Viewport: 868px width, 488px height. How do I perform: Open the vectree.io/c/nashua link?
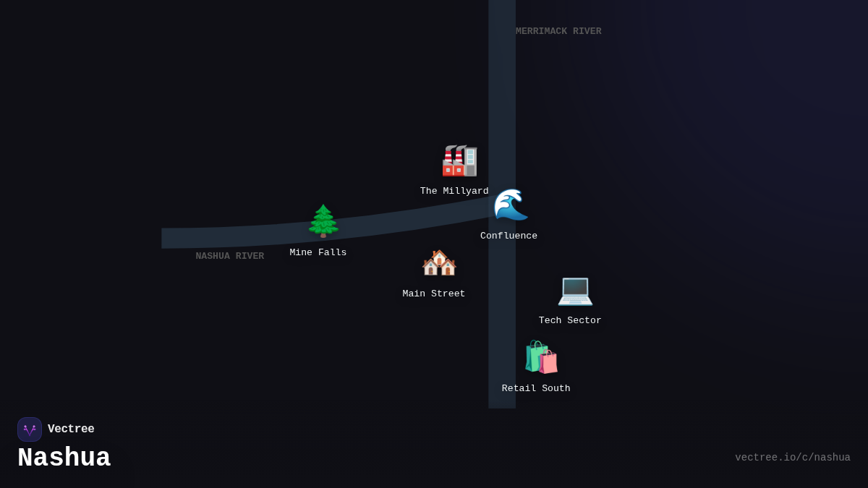[x=792, y=458]
